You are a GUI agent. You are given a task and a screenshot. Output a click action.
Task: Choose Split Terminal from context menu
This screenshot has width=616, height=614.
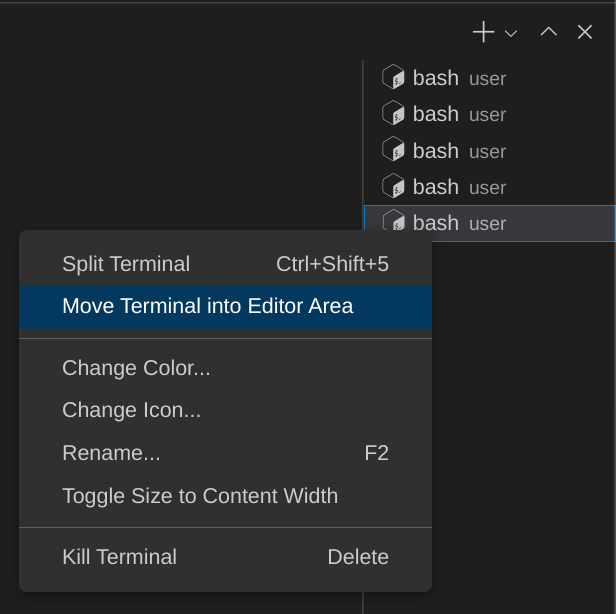click(126, 264)
